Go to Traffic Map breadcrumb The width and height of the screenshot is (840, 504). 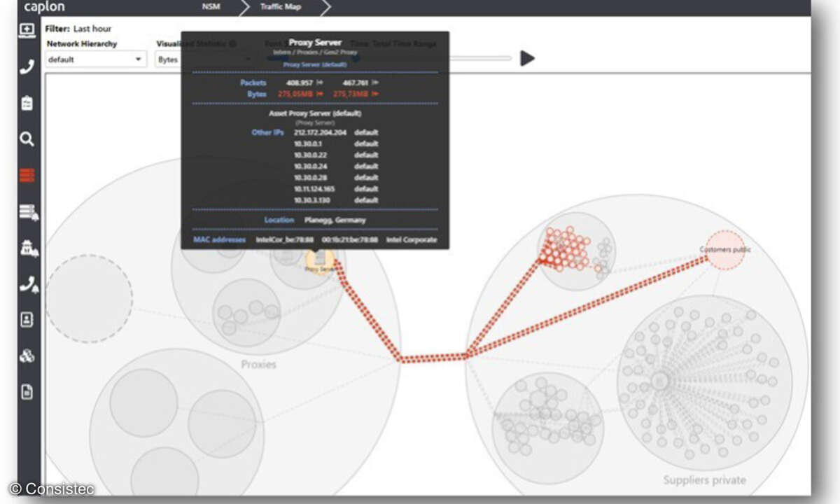pyautogui.click(x=281, y=7)
